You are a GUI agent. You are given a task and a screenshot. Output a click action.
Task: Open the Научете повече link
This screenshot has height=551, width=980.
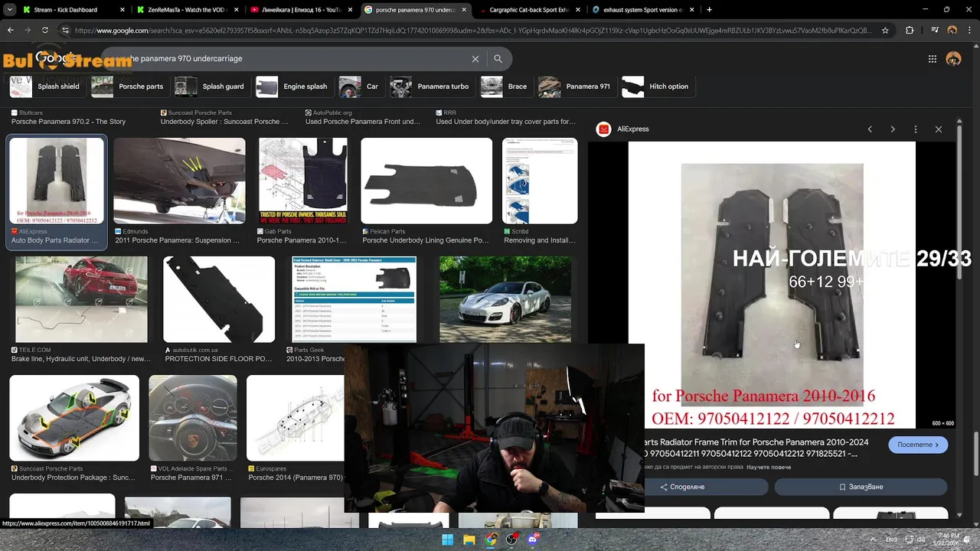(769, 467)
